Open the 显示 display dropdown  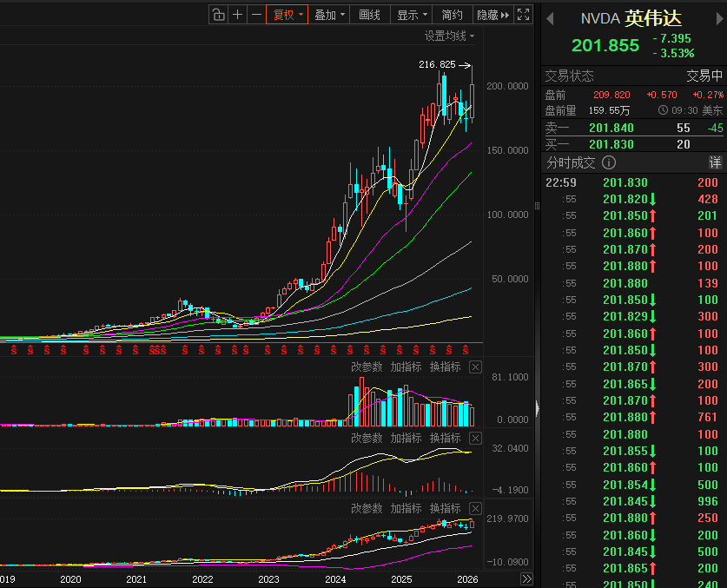pos(412,15)
